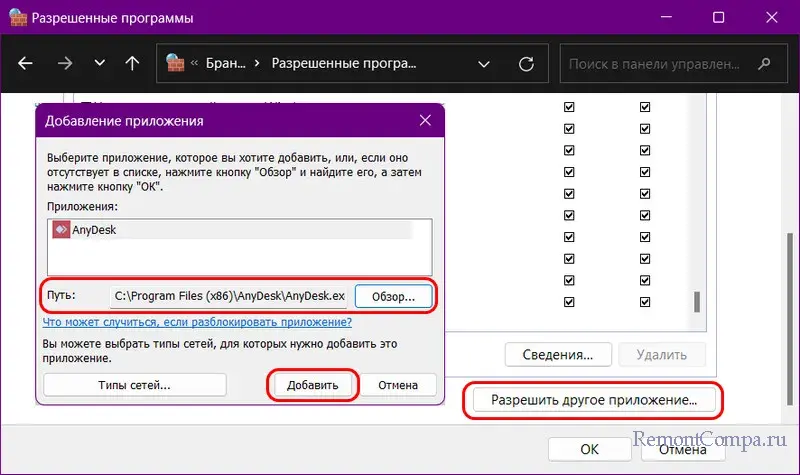Viewport: 800px width, 475px height.
Task: Toggle eighth-row checkbox in left column
Action: coord(569,259)
